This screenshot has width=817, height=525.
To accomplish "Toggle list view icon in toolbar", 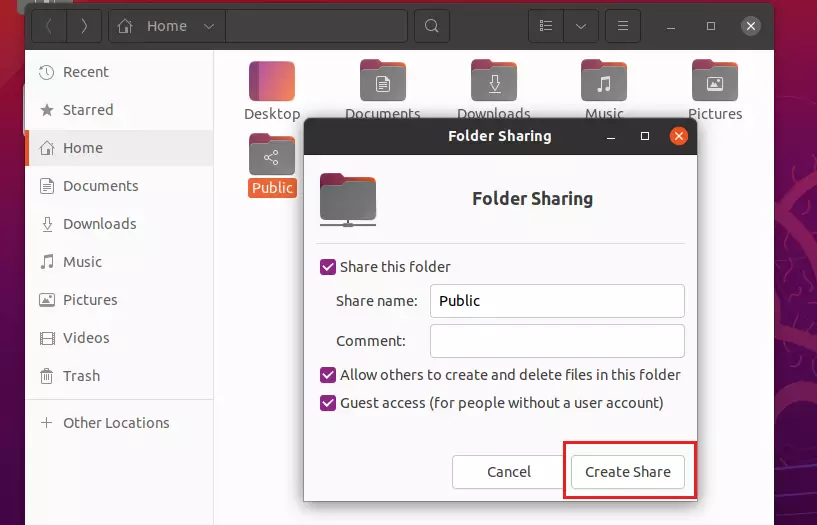I will point(546,26).
